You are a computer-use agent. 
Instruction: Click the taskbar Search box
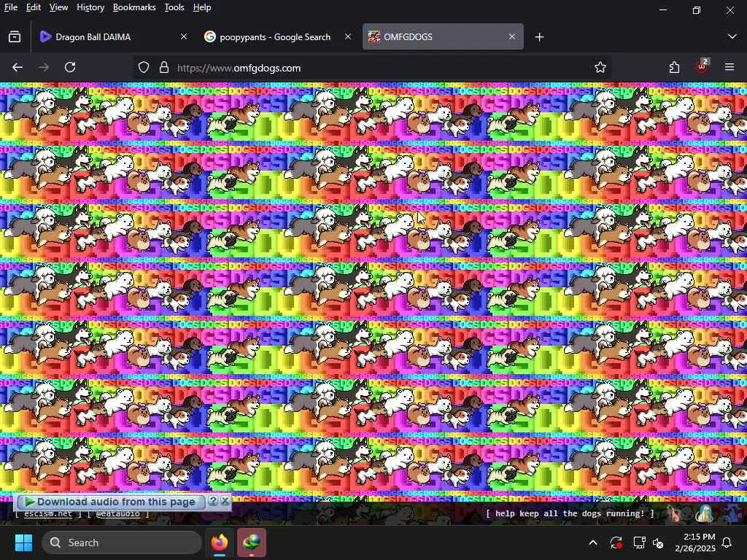tap(122, 542)
